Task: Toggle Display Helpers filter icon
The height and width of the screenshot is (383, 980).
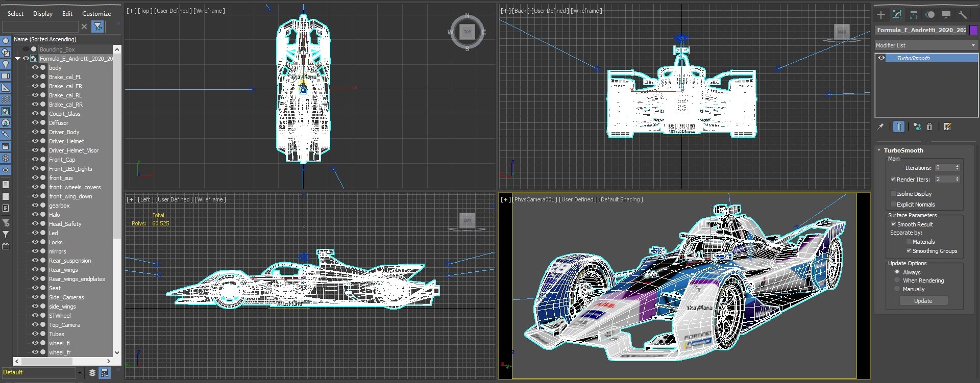Action: pos(6,88)
